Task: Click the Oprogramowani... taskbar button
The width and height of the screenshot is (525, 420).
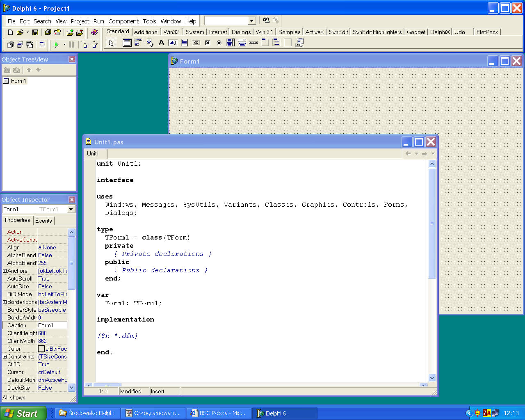Action: tap(153, 413)
